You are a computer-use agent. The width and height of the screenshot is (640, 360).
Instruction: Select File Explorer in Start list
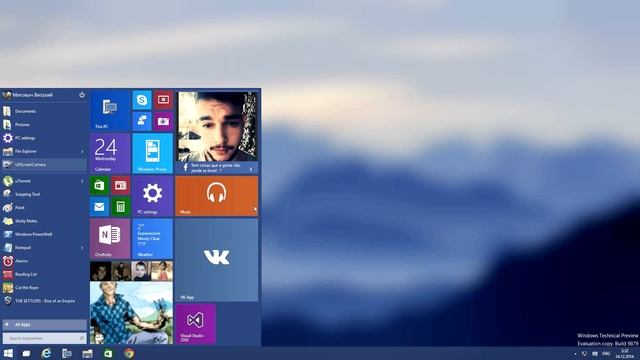point(44,151)
